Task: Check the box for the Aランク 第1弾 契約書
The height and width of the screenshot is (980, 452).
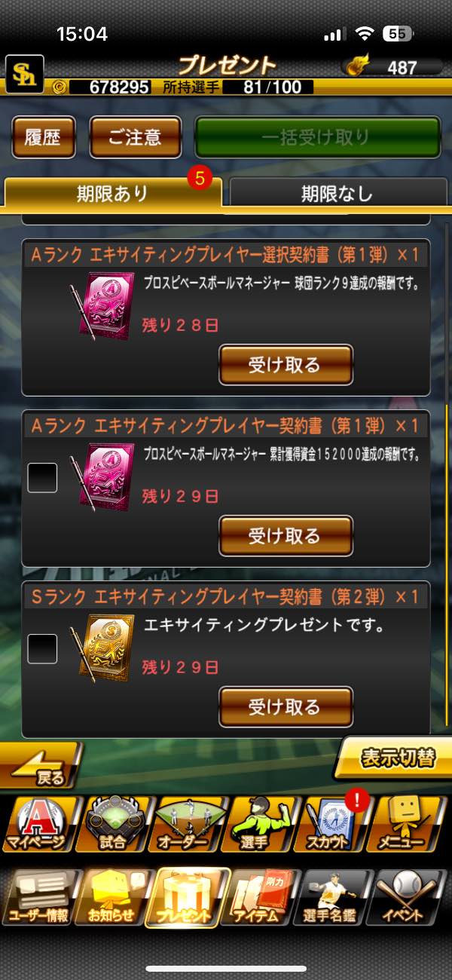Action: pos(42,478)
